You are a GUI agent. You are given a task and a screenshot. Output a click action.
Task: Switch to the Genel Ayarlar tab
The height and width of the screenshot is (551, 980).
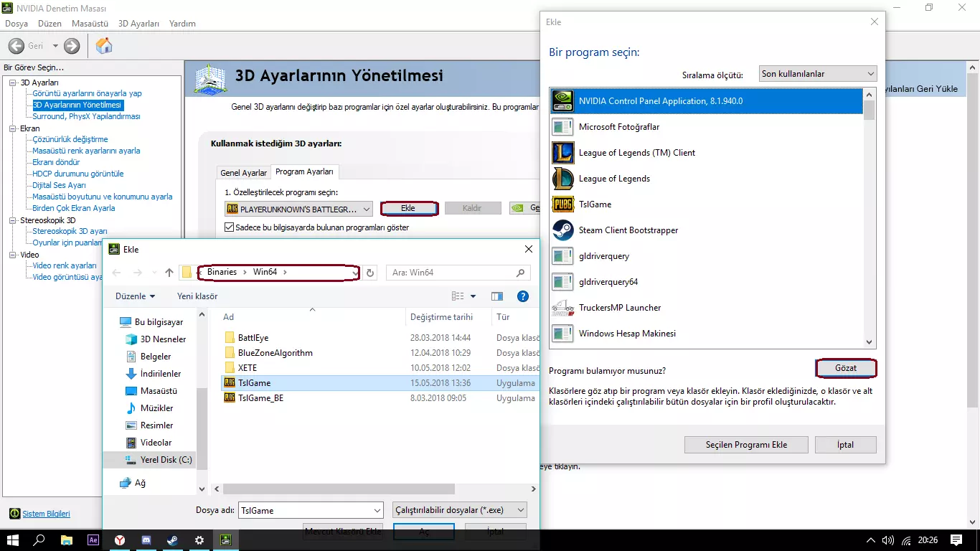[244, 173]
